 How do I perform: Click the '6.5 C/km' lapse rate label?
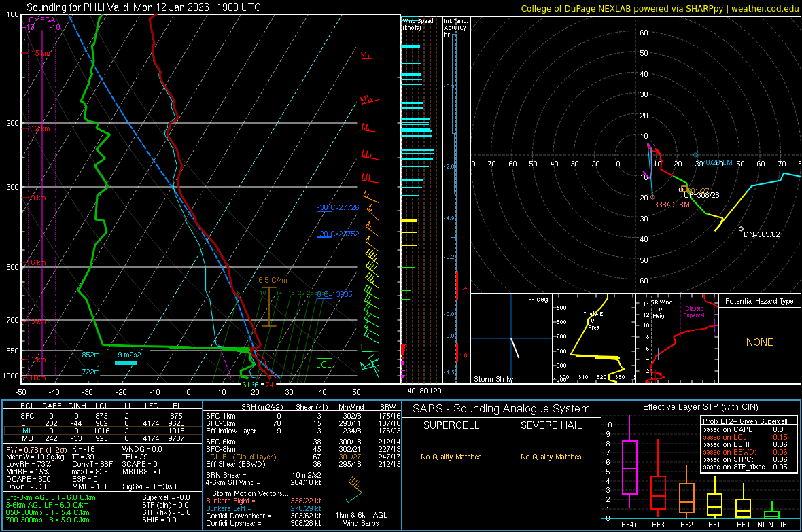tap(273, 281)
